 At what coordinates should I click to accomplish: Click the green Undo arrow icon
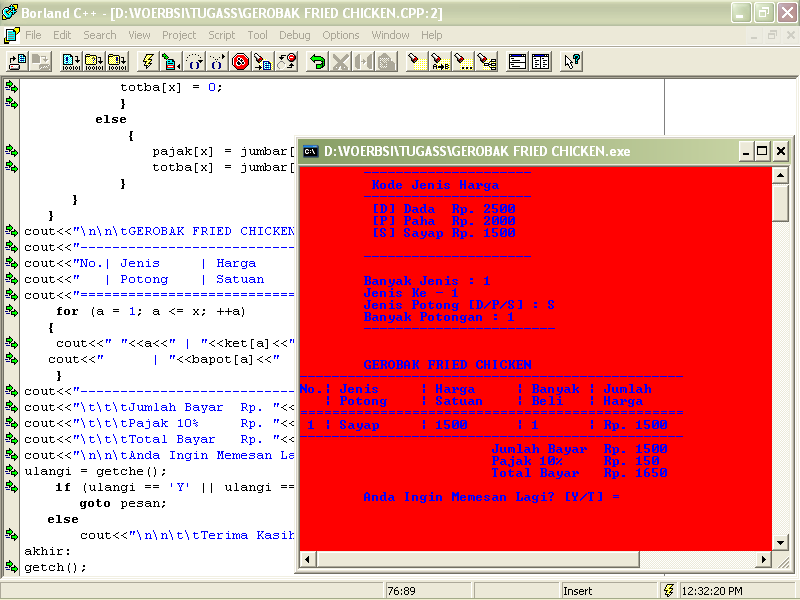(317, 62)
